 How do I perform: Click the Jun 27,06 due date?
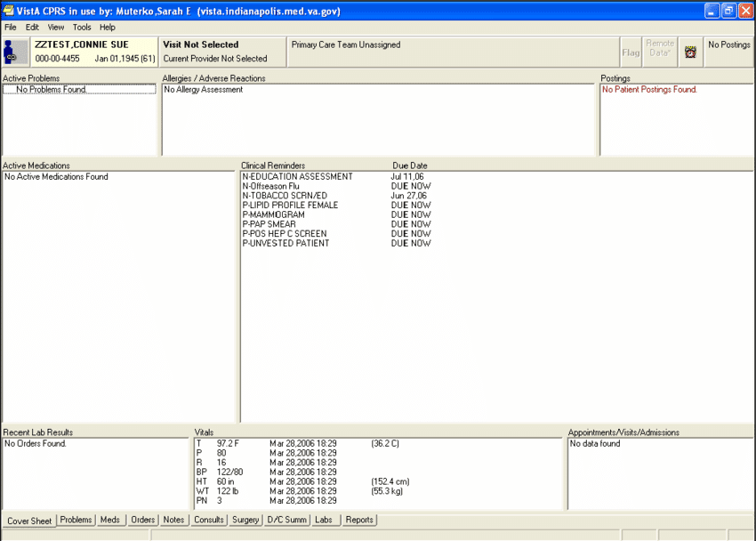click(408, 196)
